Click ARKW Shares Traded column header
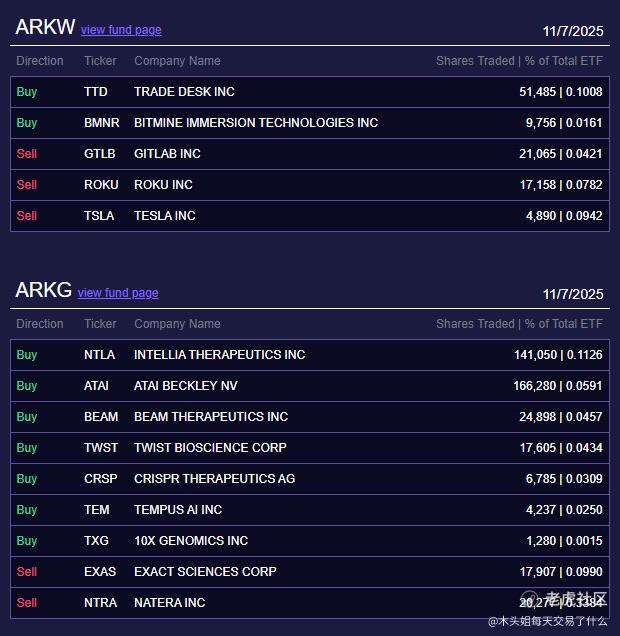The width and height of the screenshot is (620, 636). (519, 61)
